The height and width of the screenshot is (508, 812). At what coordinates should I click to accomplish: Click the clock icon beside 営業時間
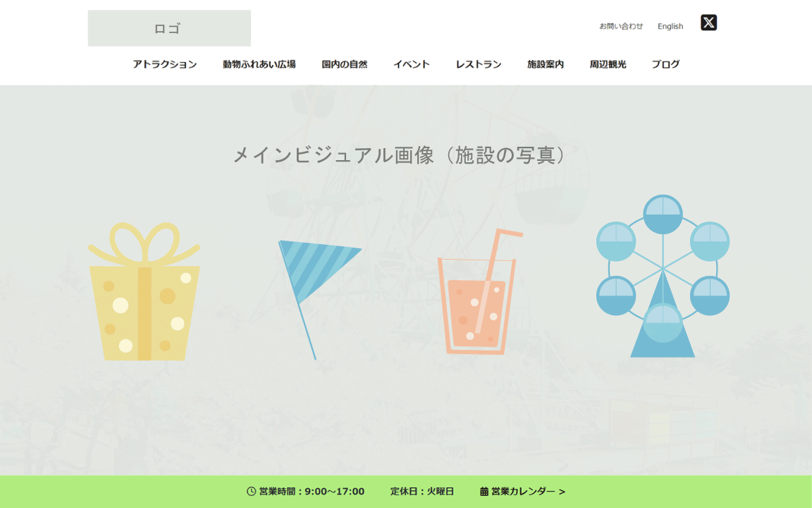tap(251, 491)
